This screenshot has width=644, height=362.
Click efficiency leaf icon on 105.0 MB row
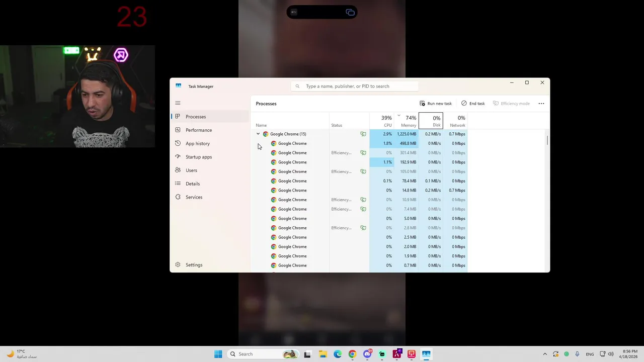pos(363,171)
